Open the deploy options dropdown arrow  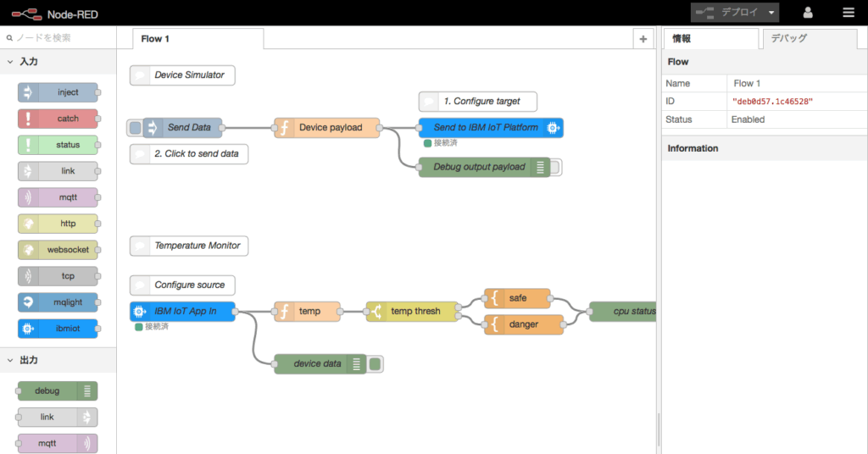click(x=771, y=13)
